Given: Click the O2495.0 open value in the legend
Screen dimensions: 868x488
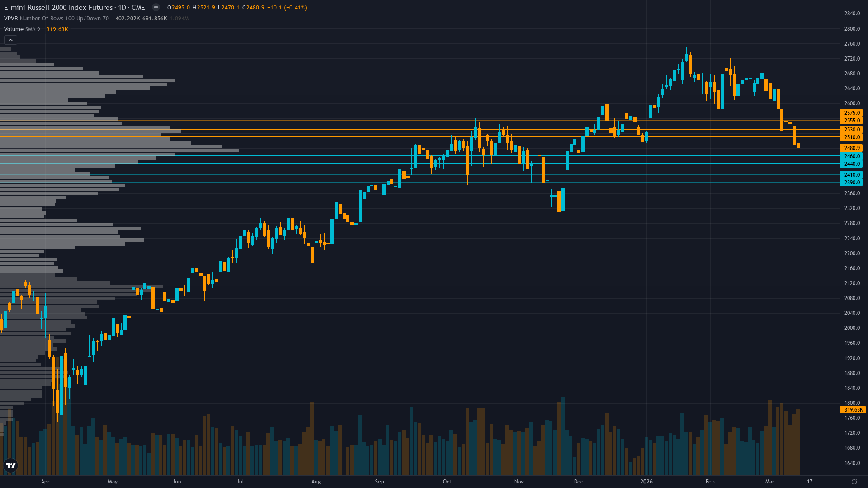Looking at the screenshot, I should click(177, 7).
